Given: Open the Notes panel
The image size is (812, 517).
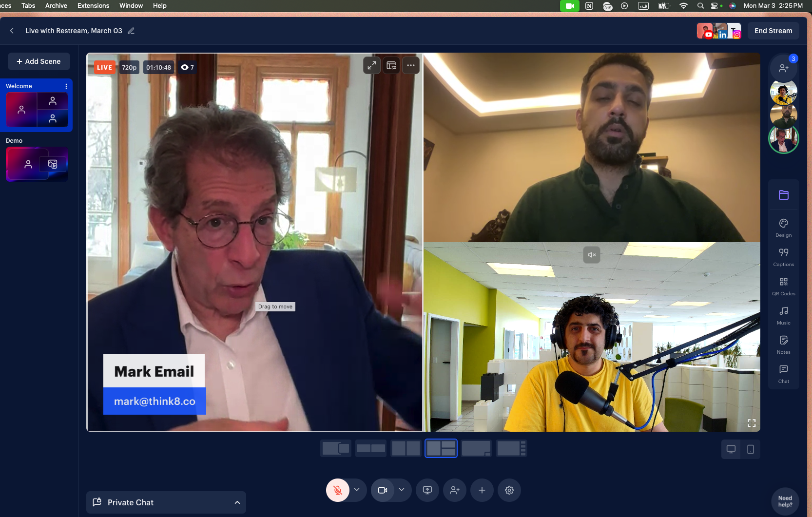Looking at the screenshot, I should [784, 345].
